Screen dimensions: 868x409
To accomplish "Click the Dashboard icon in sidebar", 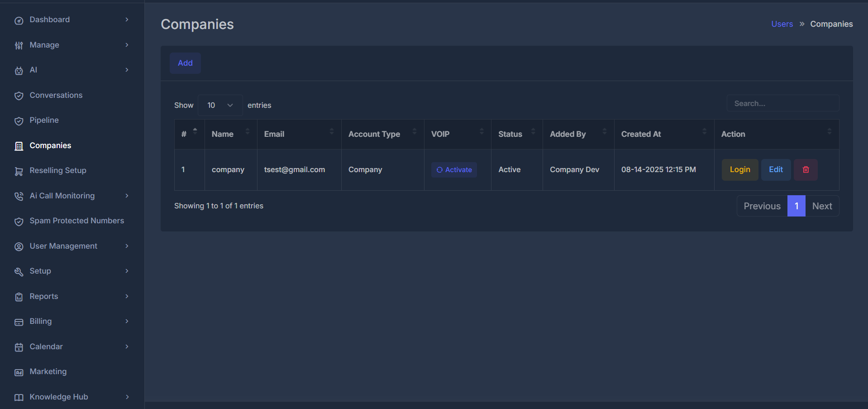I will pos(19,20).
